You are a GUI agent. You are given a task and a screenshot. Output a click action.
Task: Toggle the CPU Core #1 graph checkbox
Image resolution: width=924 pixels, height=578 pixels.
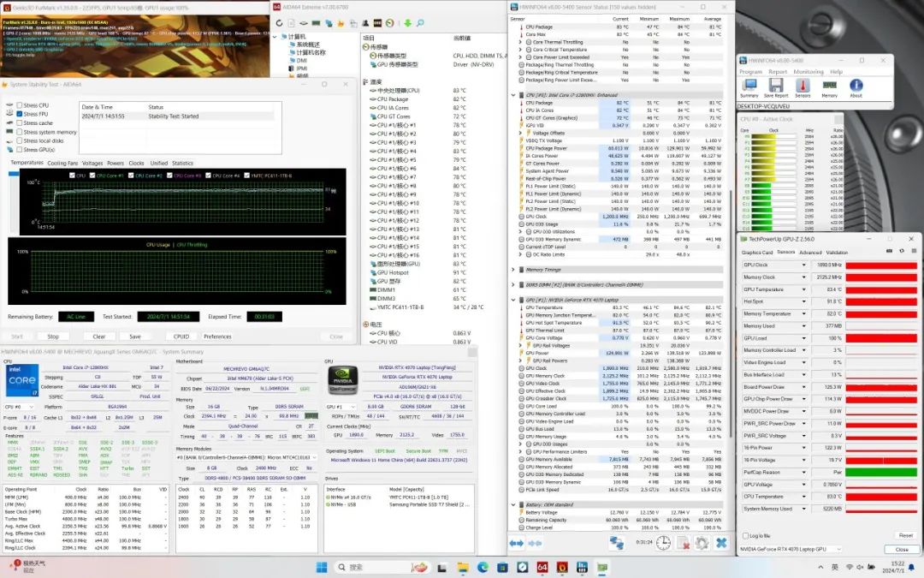[x=93, y=176]
